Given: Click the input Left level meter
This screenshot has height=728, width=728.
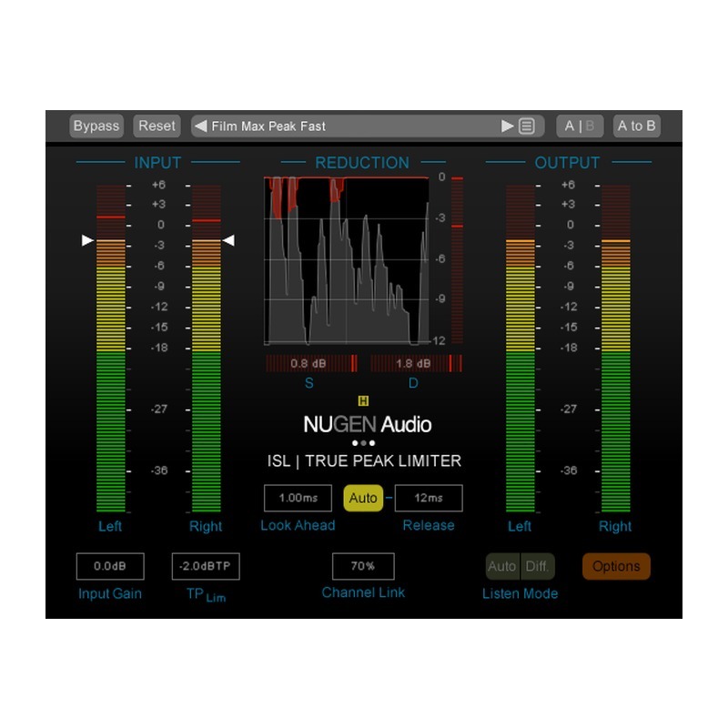Looking at the screenshot, I should 110,349.
